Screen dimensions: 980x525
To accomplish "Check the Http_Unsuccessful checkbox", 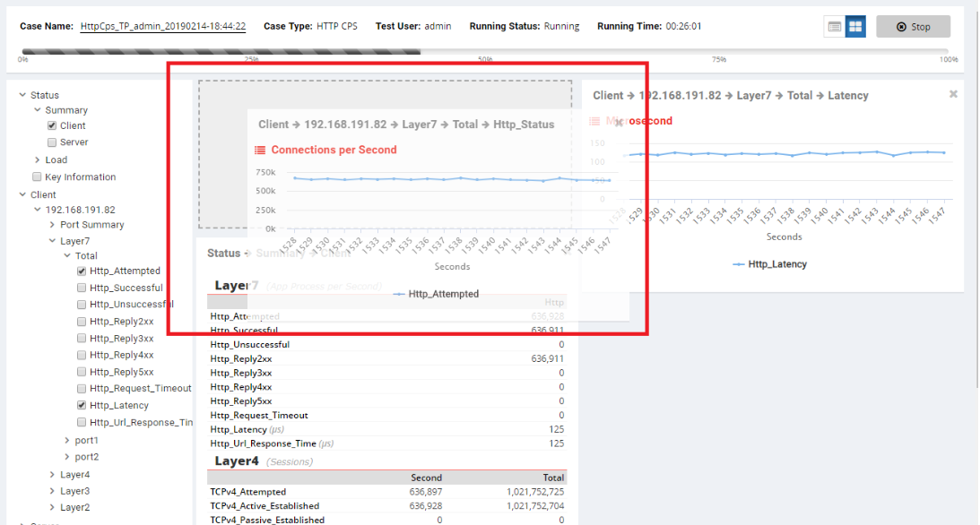I will pos(82,305).
